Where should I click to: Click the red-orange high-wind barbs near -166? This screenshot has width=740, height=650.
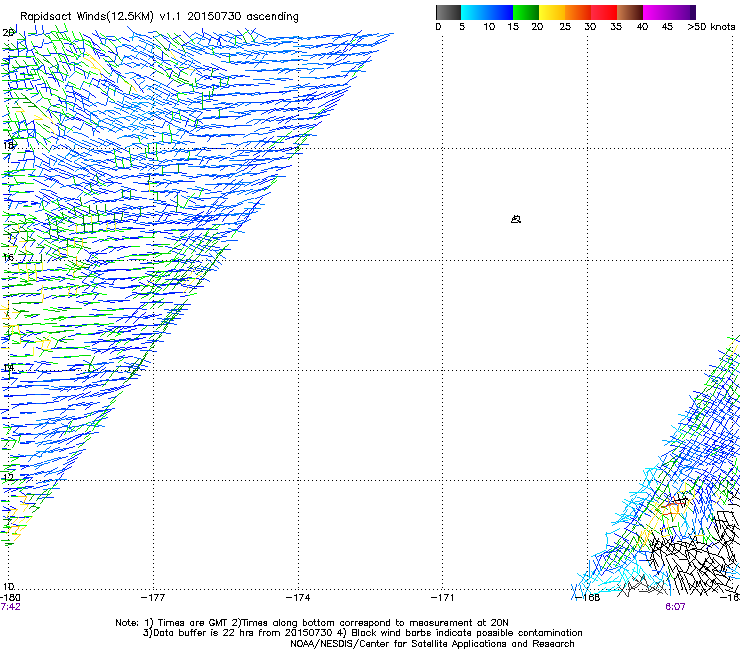[x=673, y=506]
